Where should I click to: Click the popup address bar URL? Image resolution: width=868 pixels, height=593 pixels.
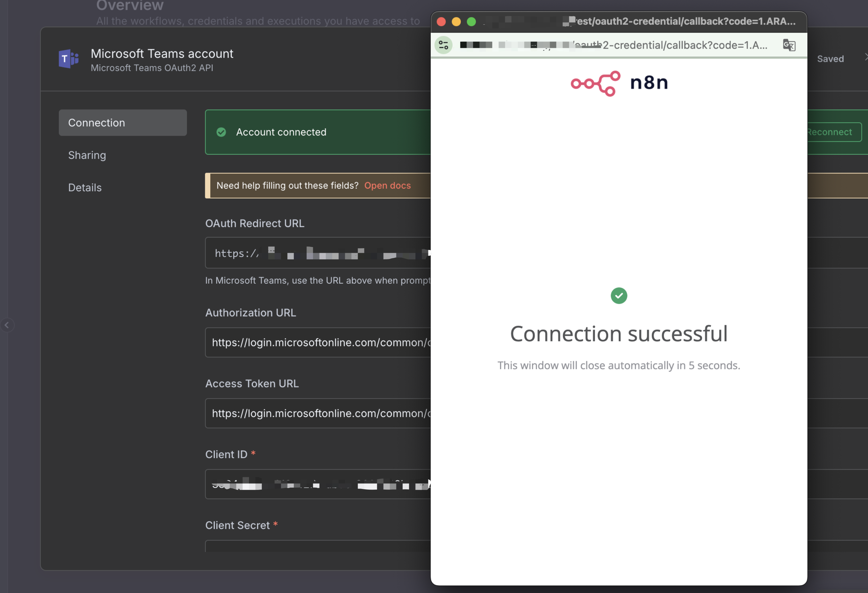(614, 45)
